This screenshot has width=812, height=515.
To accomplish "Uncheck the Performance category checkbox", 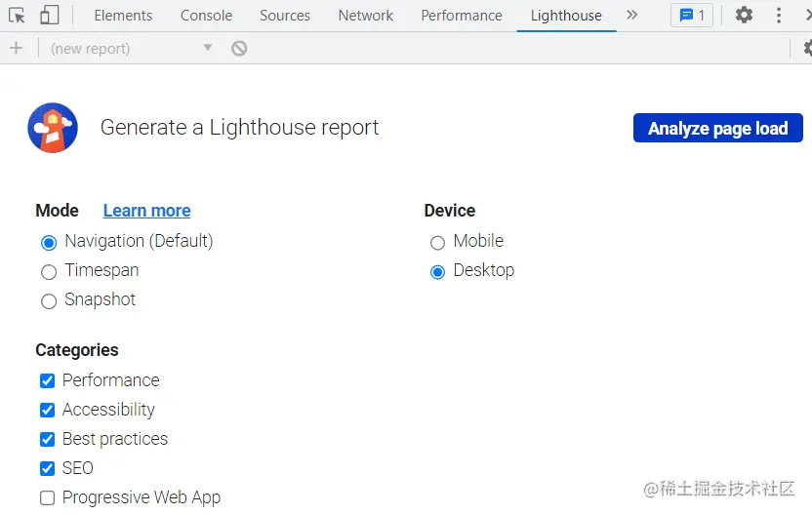I will (x=47, y=380).
